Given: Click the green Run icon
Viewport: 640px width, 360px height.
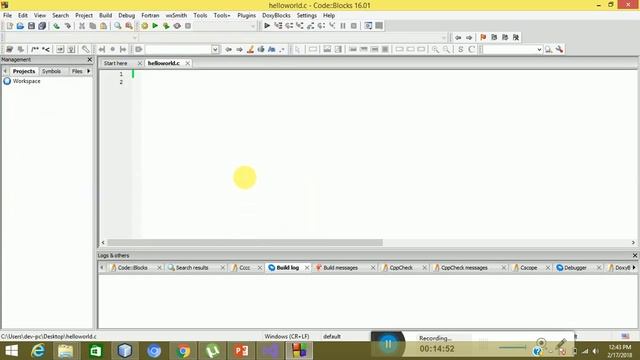Looking at the screenshot, I should pyautogui.click(x=155, y=26).
